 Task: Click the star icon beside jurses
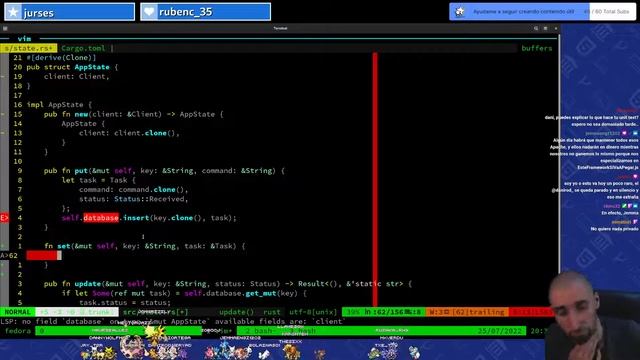tap(13, 12)
